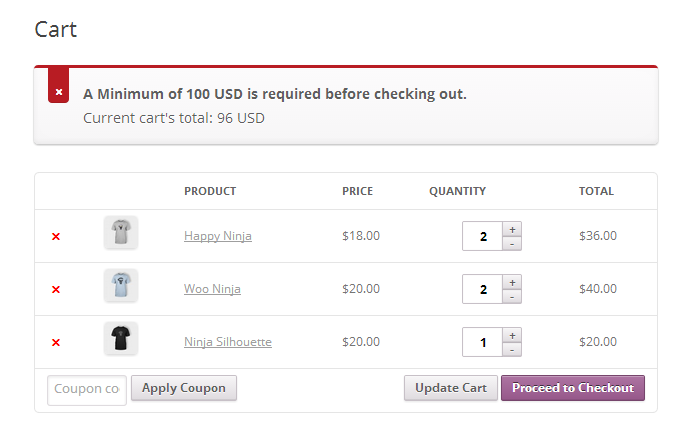699x439 pixels.
Task: Focus the coupon code field
Action: click(x=87, y=390)
